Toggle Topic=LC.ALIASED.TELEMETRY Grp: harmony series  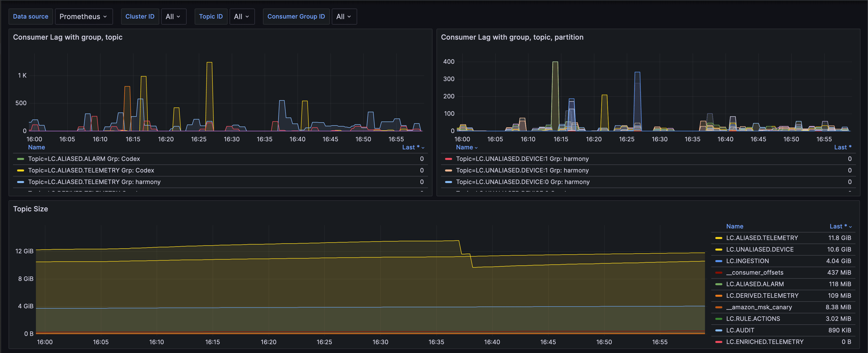pos(94,182)
